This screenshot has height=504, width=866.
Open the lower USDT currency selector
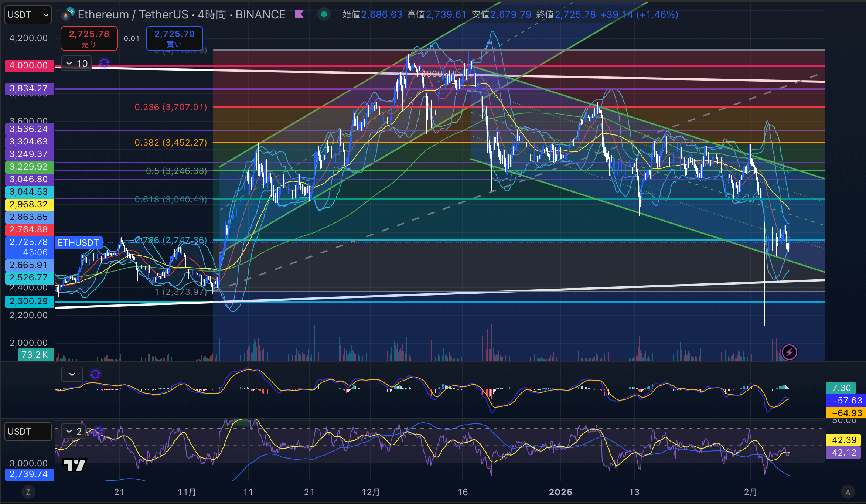click(x=28, y=432)
